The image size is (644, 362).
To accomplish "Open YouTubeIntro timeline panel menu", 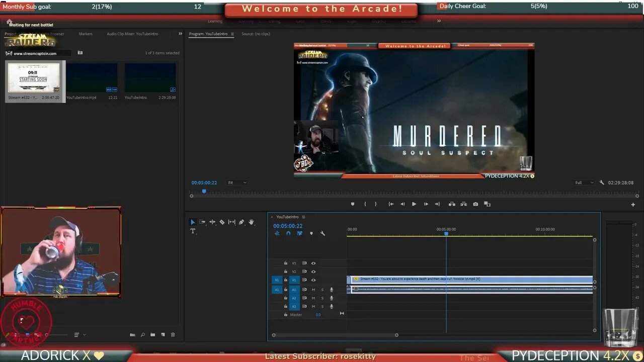I will pyautogui.click(x=303, y=217).
